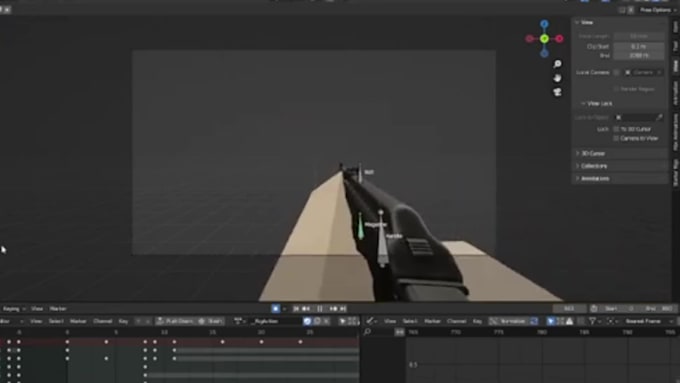
Task: Enable the Lock Camera checkbox
Action: pos(616,72)
